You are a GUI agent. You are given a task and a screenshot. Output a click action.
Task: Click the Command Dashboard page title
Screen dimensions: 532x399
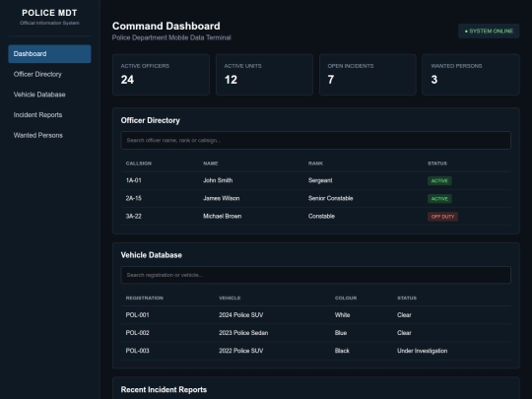point(166,27)
